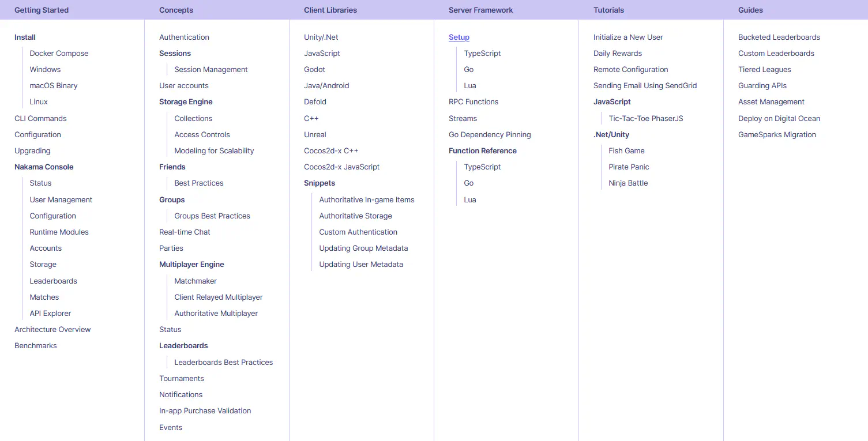The height and width of the screenshot is (441, 868).
Task: View the Architecture Overview
Action: [52, 329]
